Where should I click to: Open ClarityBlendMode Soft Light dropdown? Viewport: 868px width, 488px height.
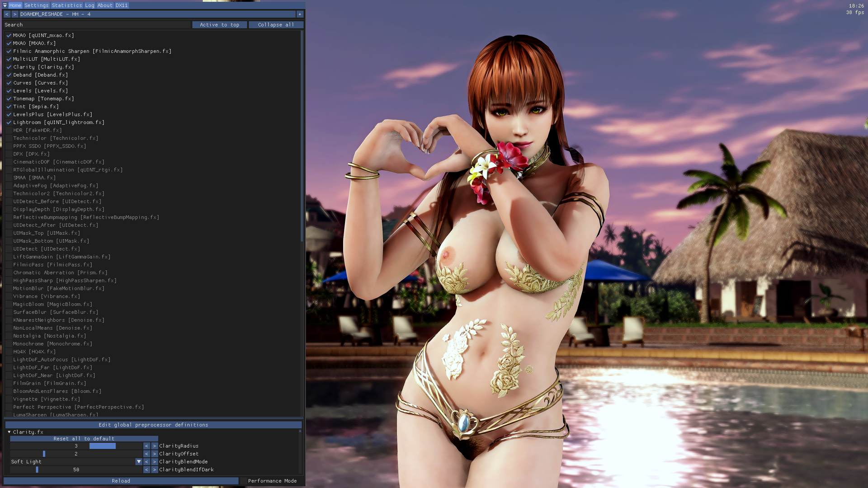pos(139,462)
